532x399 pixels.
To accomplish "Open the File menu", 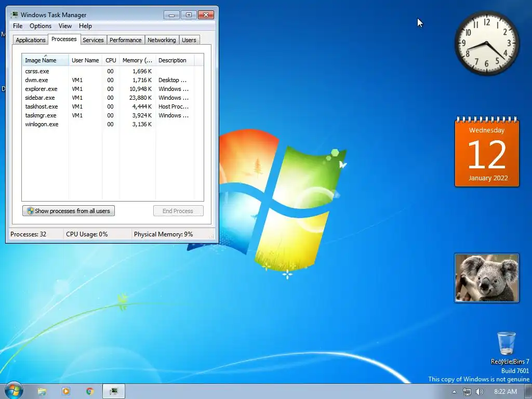I will pos(18,26).
